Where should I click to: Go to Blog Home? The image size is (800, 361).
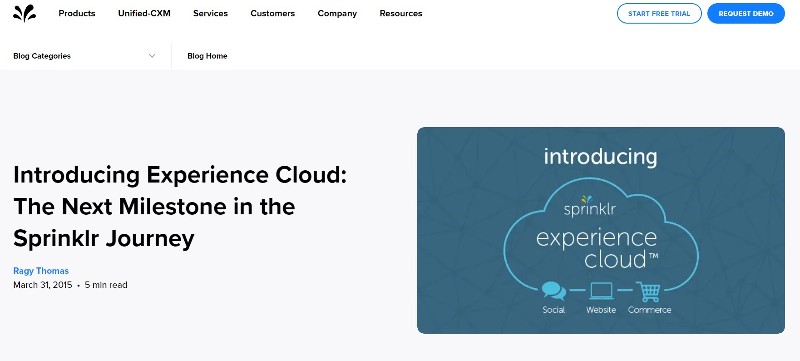tap(208, 56)
